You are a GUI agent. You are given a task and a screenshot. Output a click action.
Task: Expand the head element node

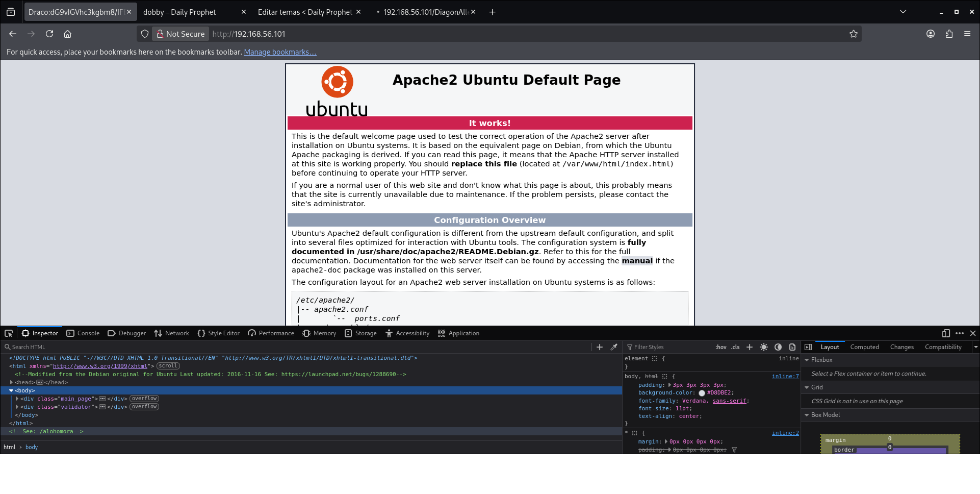click(x=11, y=382)
